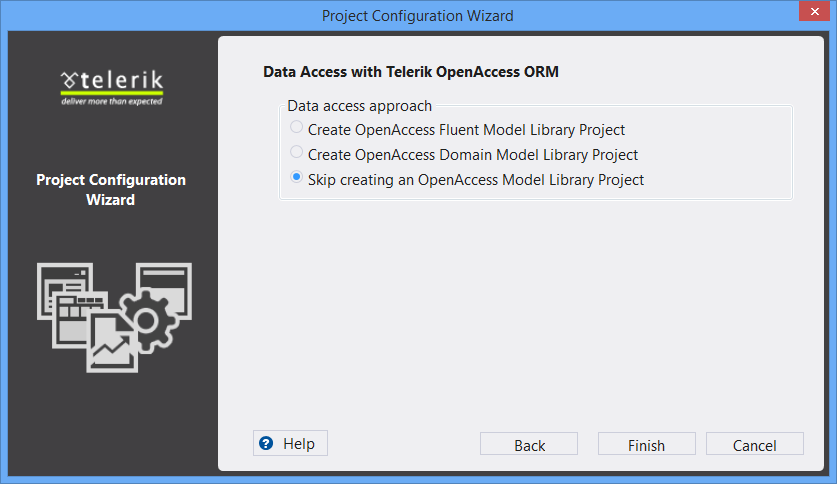Click the 'Project Configuration Wizard' sidebar text
The image size is (837, 484).
click(111, 189)
